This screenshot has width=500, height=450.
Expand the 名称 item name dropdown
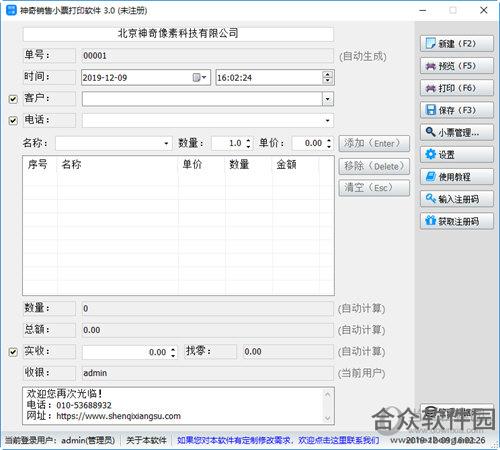(166, 144)
